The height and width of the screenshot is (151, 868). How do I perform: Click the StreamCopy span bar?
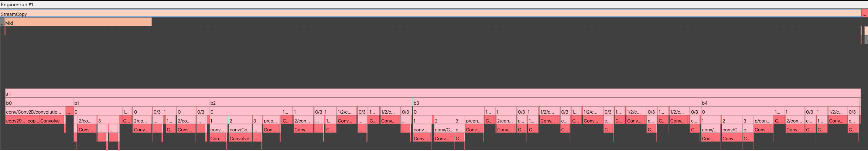(x=430, y=14)
